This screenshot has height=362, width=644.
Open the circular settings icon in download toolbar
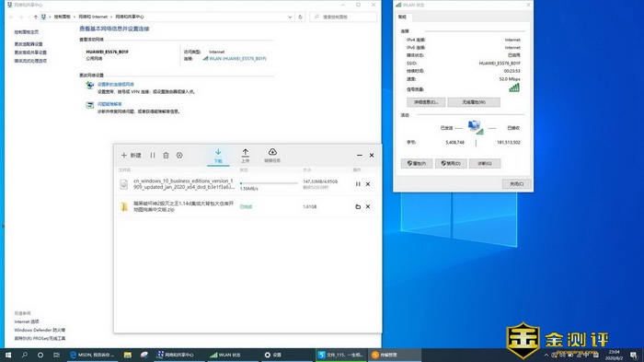(179, 155)
